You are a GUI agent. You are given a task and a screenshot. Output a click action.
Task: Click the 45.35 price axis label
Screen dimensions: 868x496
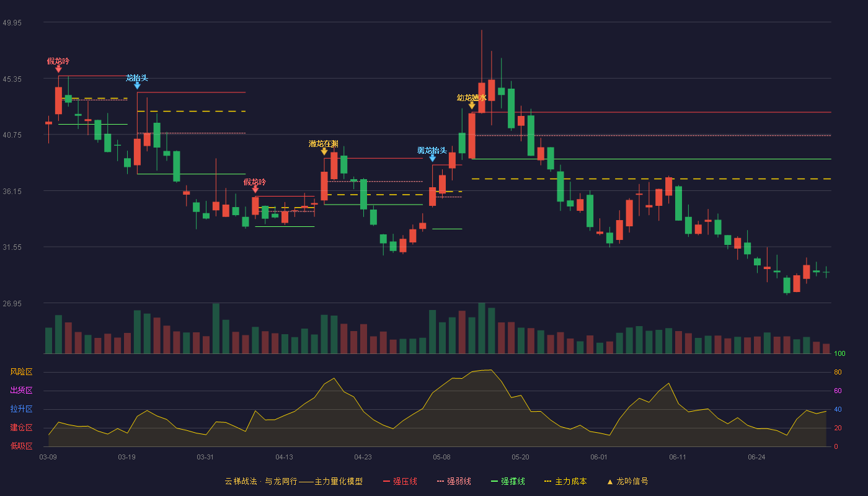click(x=12, y=79)
